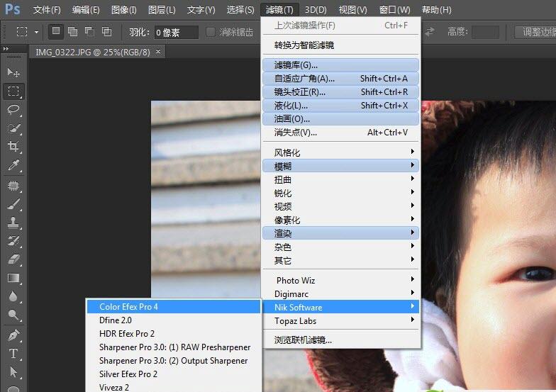Select the Move tool
Screen dimensions: 556x392
(x=13, y=72)
